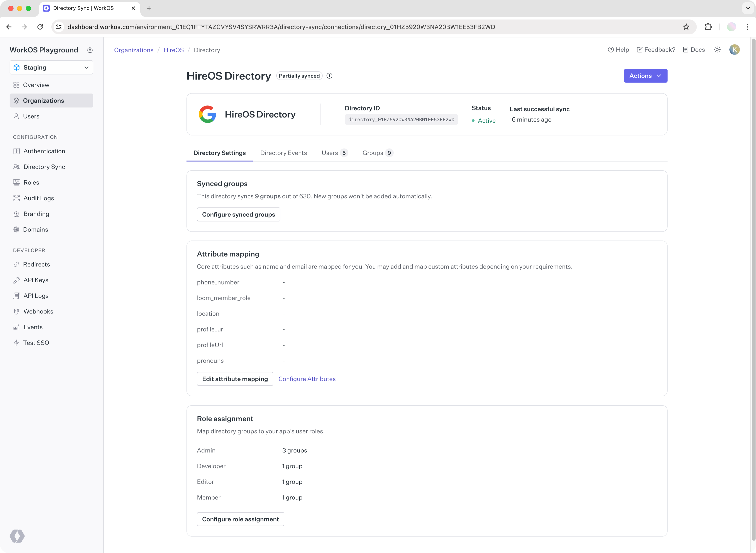Go to Audit Logs page

coord(39,198)
